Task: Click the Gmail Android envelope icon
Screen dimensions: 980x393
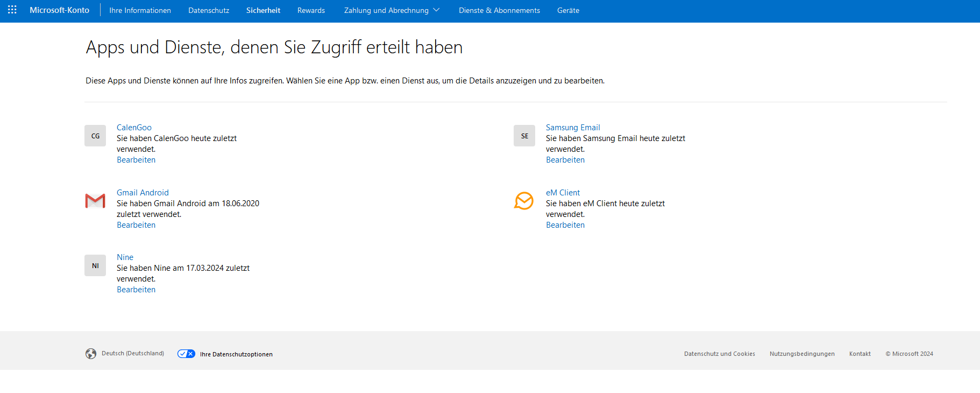Action: [95, 201]
